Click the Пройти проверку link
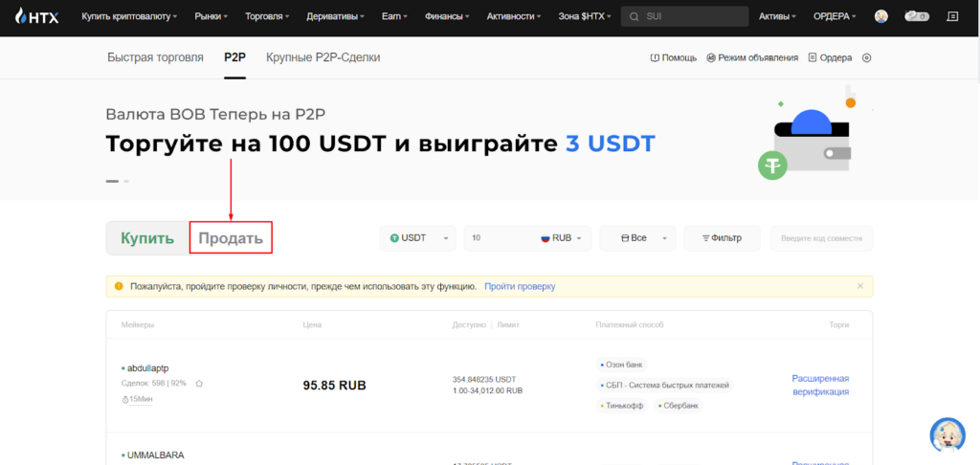 click(520, 286)
